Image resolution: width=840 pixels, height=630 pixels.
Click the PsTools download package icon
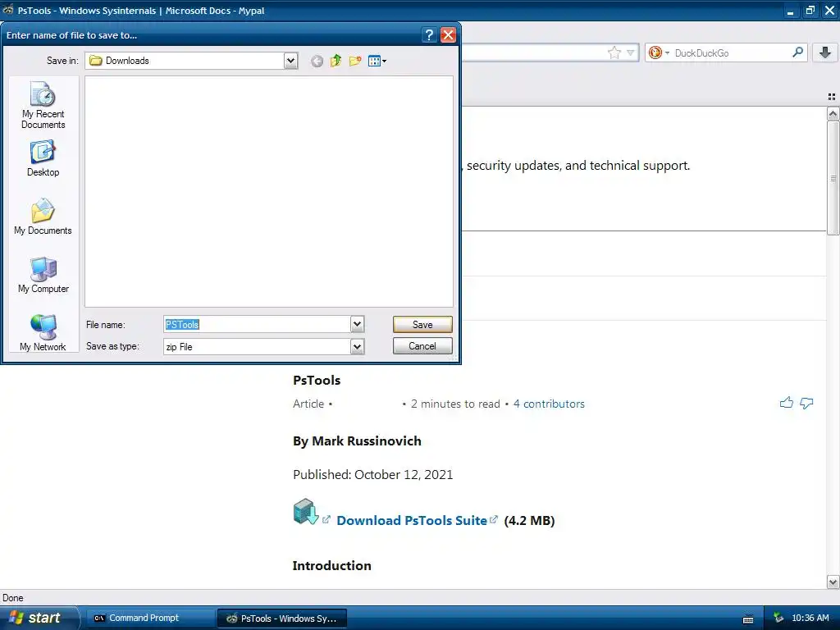click(x=306, y=512)
